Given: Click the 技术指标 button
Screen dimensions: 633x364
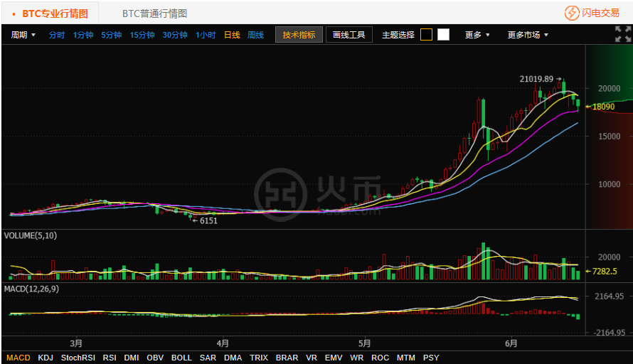Looking at the screenshot, I should [299, 35].
